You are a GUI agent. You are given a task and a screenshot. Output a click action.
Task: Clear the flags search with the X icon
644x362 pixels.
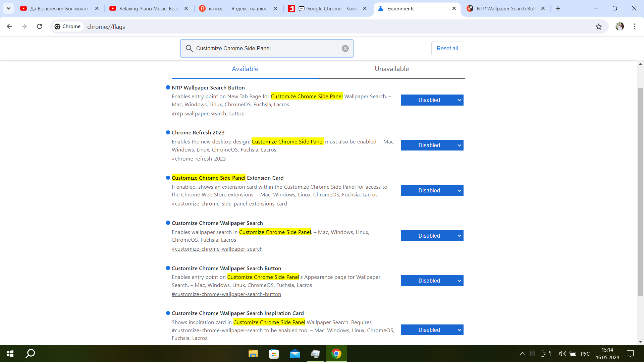[x=345, y=49]
